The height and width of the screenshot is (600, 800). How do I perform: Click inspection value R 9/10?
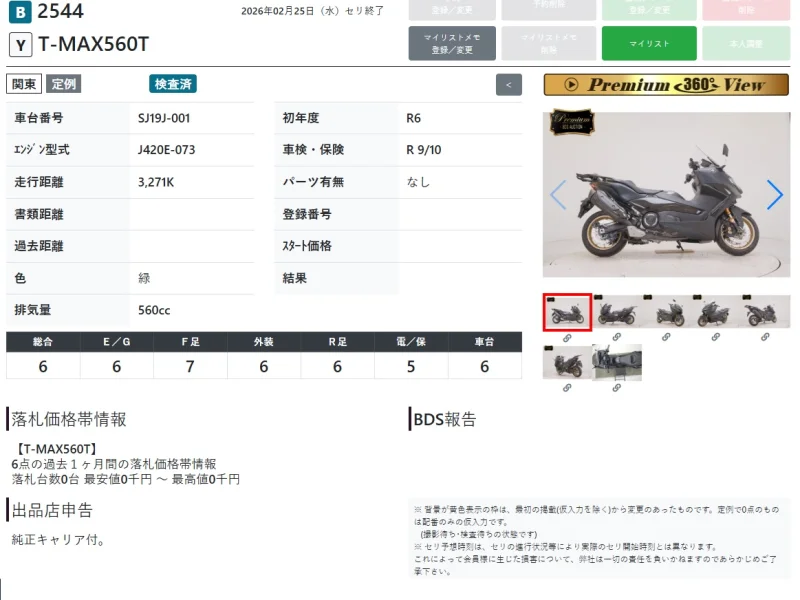423,150
